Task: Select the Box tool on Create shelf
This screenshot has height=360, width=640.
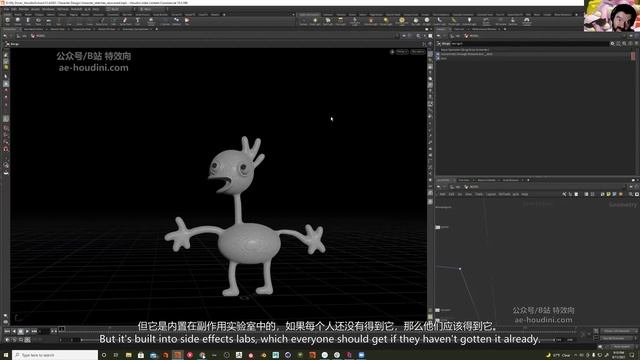Action: (x=7, y=21)
